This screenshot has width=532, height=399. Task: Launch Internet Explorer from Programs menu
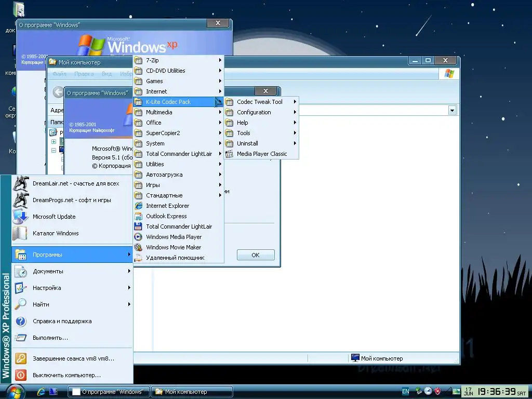[179, 206]
